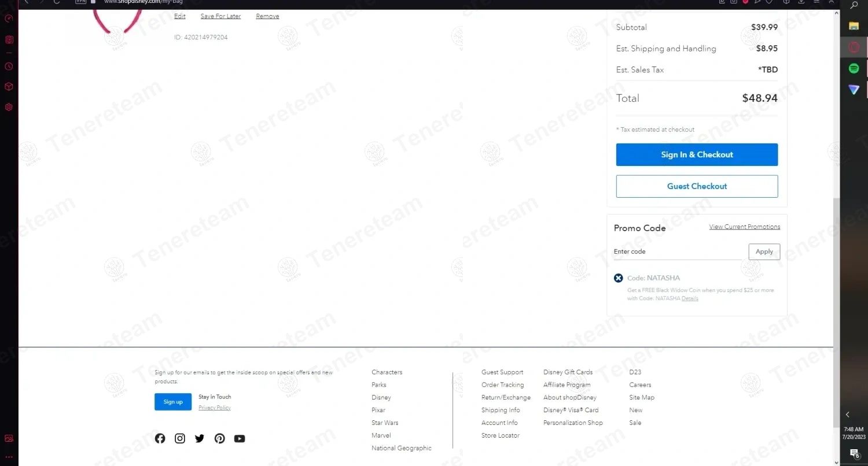Open shopDisney Twitter bird icon

pyautogui.click(x=200, y=438)
